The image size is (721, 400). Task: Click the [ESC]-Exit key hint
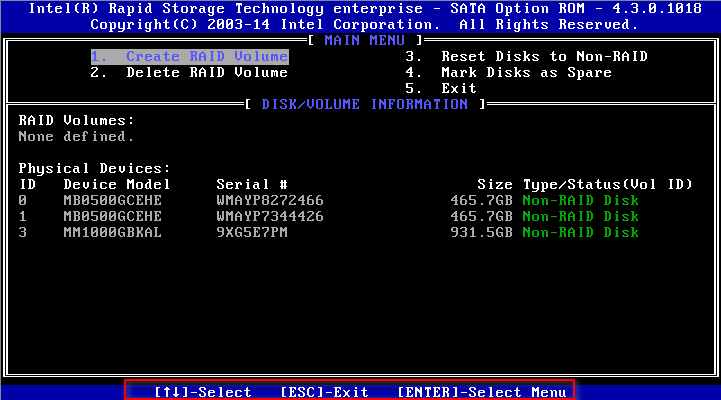(324, 392)
